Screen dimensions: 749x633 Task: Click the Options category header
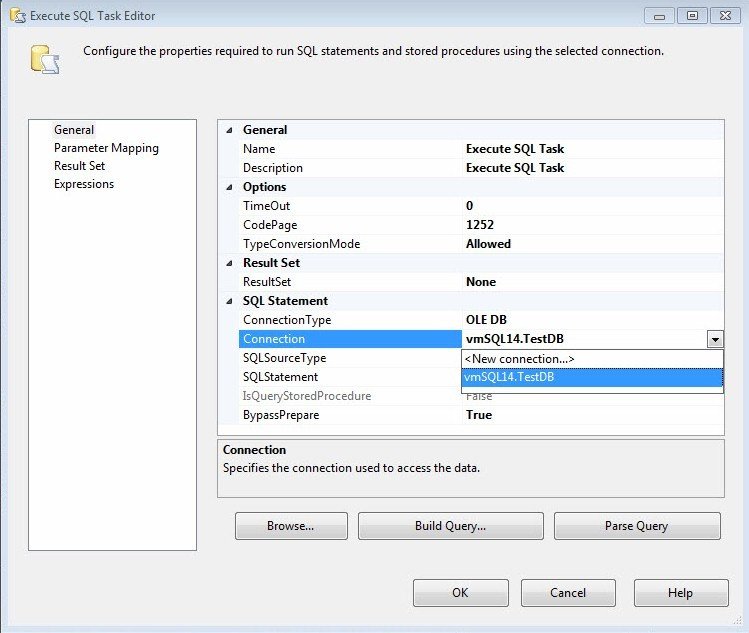click(x=264, y=187)
